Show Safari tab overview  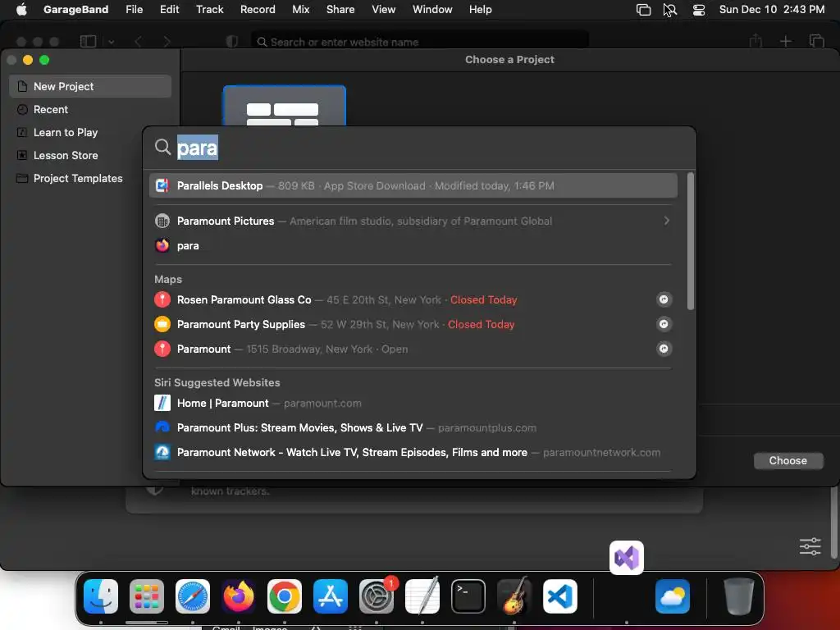pos(816,41)
